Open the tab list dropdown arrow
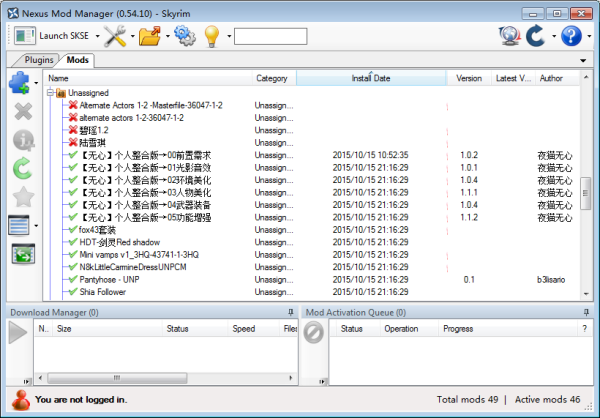 583,60
